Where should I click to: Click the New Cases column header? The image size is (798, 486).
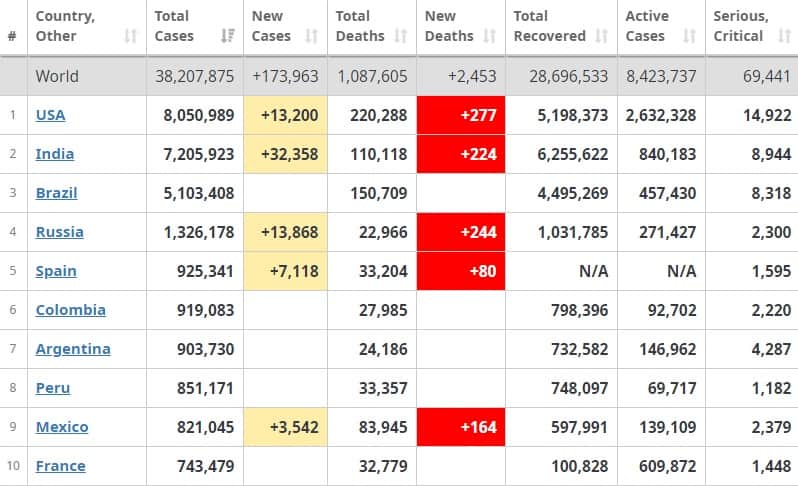pyautogui.click(x=286, y=27)
